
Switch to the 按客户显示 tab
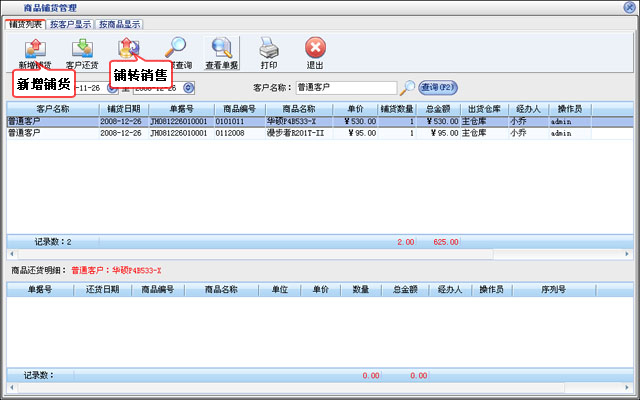70,24
